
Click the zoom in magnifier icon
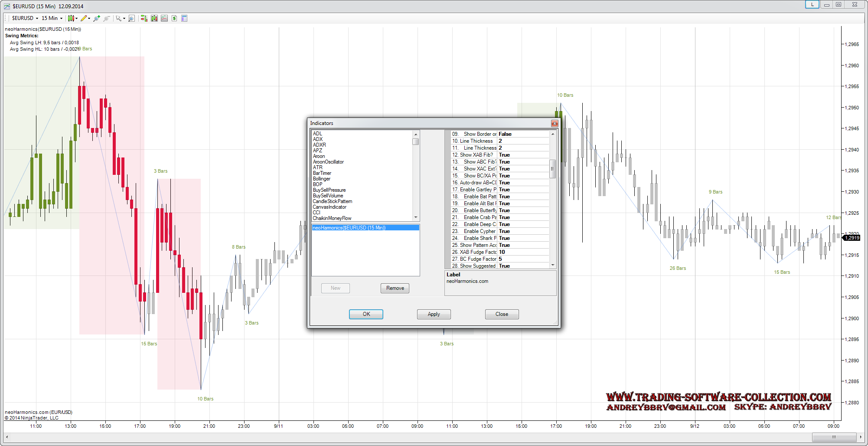(96, 18)
